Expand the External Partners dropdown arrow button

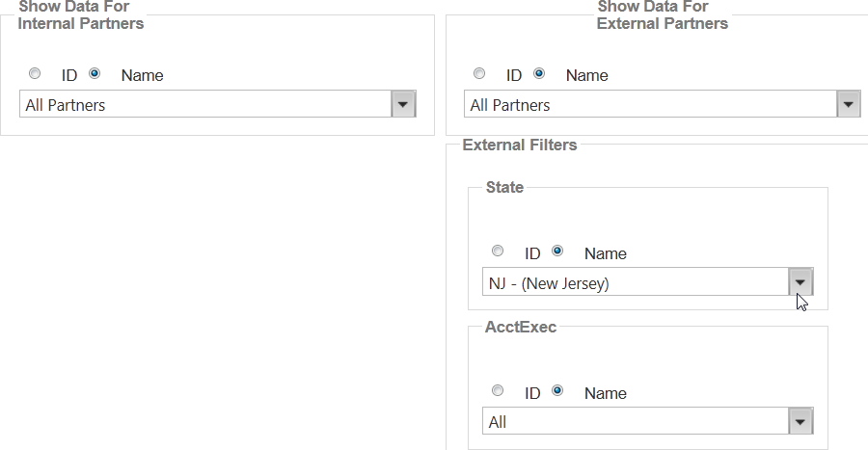click(x=848, y=105)
